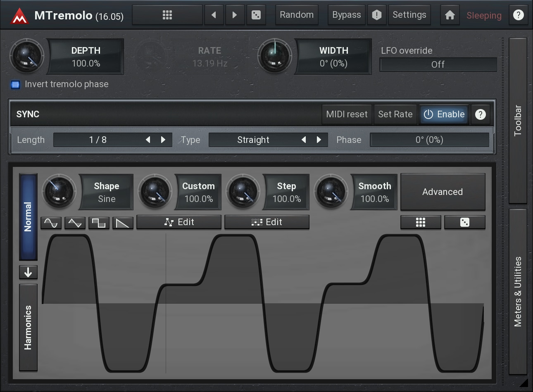Expand the Meters & Utilities panel
The height and width of the screenshot is (392, 533).
coord(518,292)
